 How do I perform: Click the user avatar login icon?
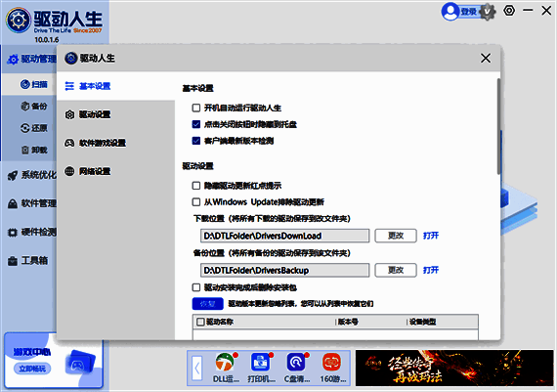click(450, 12)
